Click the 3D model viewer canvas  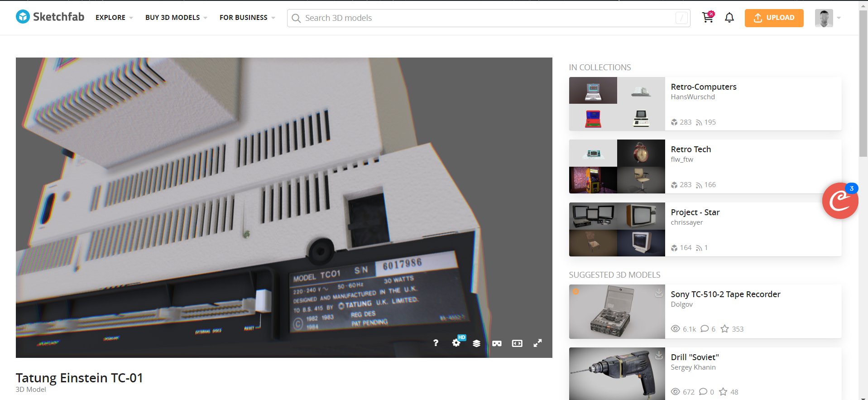pyautogui.click(x=284, y=207)
